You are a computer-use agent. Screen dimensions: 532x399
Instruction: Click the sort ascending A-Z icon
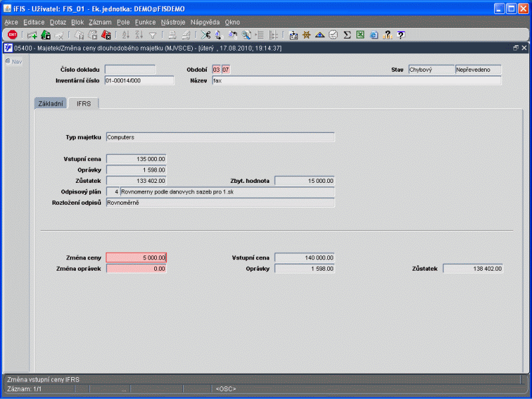pos(126,35)
